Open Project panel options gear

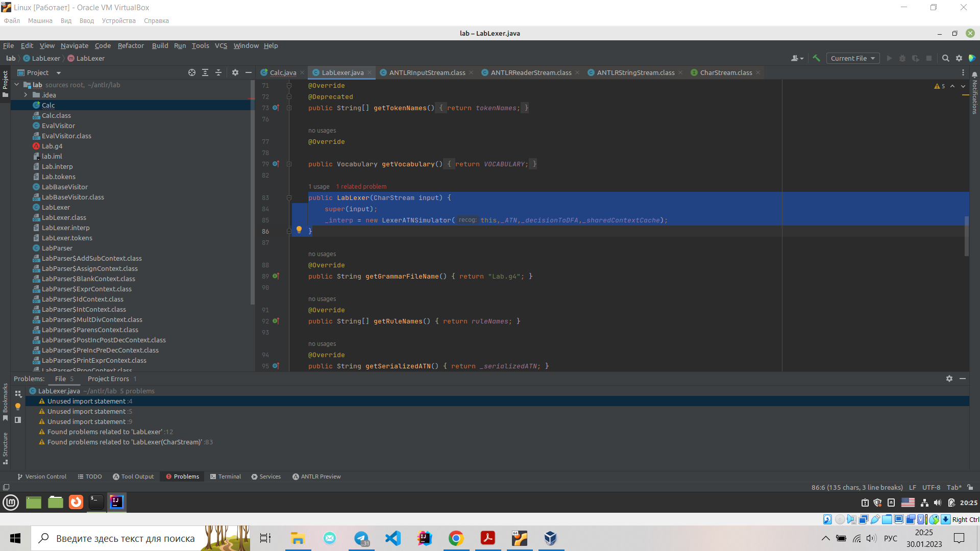[x=235, y=72]
